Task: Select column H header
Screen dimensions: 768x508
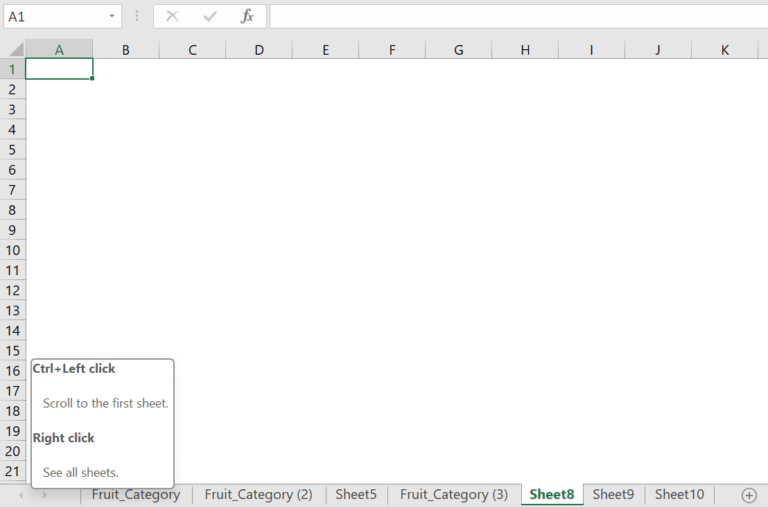Action: 525,49
